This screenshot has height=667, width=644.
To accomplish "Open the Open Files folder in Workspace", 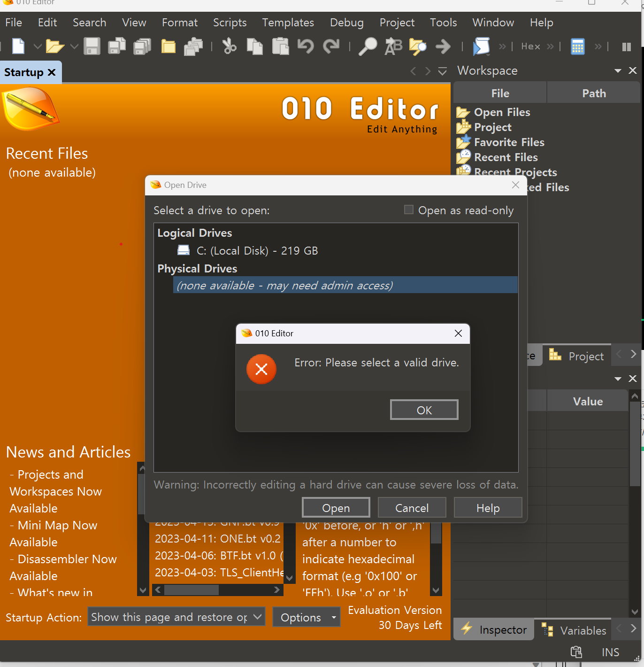I will pyautogui.click(x=493, y=112).
